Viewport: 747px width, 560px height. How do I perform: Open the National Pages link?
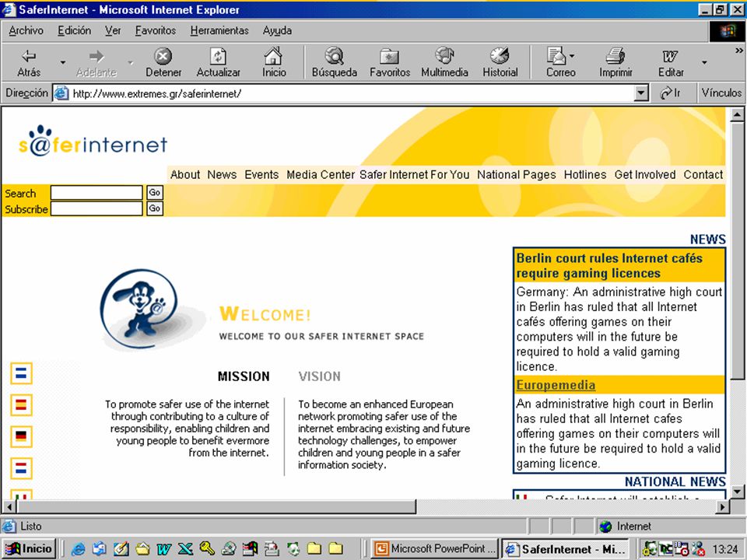pyautogui.click(x=517, y=175)
